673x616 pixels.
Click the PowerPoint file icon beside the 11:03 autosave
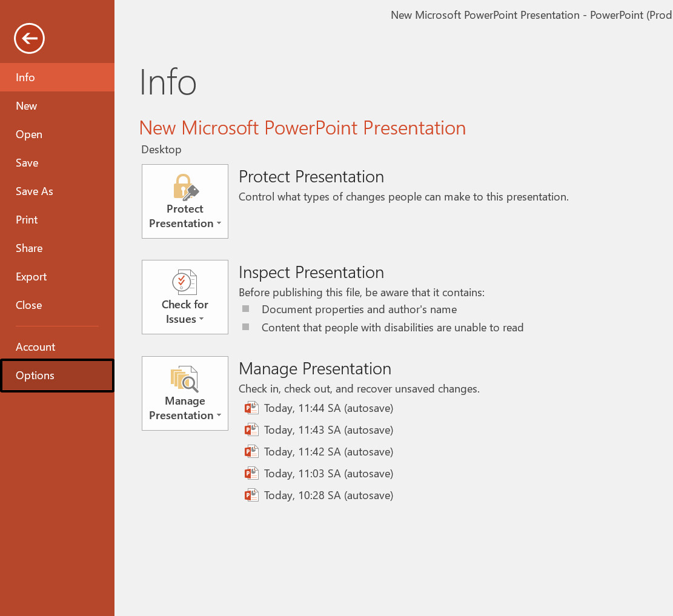(x=251, y=473)
